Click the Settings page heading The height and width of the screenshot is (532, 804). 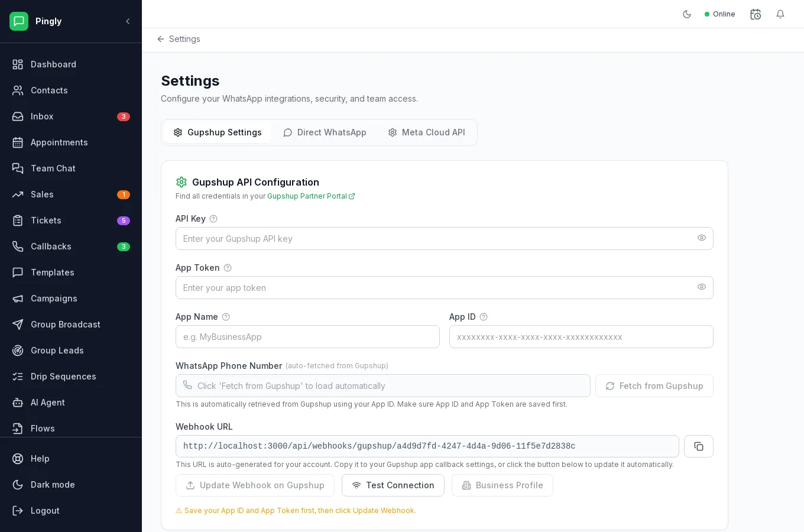pyautogui.click(x=190, y=81)
